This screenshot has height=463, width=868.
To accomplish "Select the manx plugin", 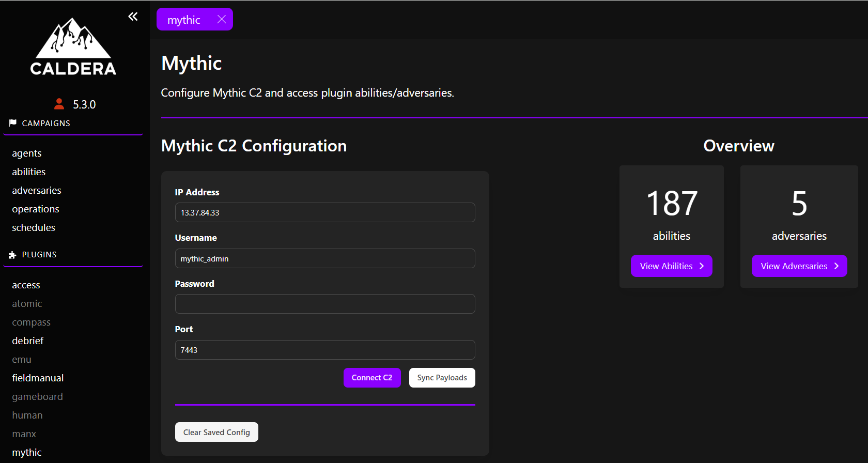I will [x=24, y=434].
